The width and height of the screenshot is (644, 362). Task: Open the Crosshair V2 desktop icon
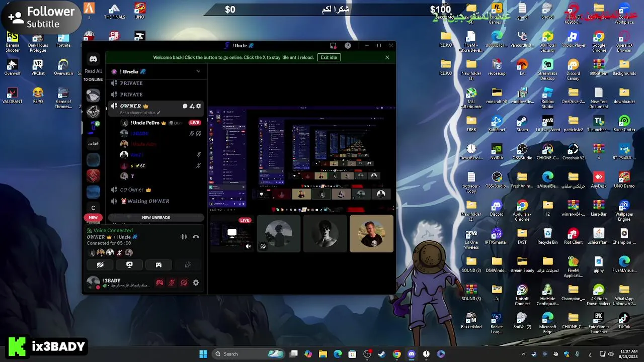573,152
